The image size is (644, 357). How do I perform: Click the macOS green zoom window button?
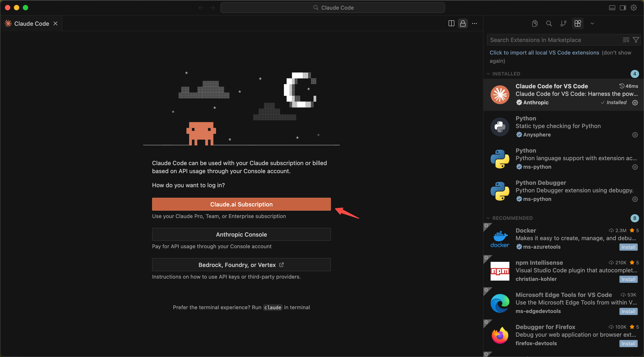[x=25, y=8]
